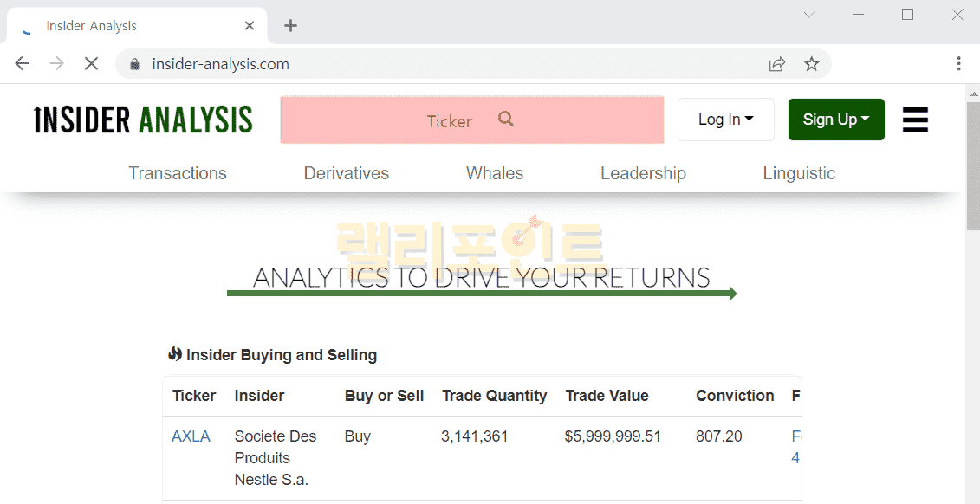This screenshot has height=504, width=980.
Task: Click the share page icon
Action: pyautogui.click(x=777, y=64)
